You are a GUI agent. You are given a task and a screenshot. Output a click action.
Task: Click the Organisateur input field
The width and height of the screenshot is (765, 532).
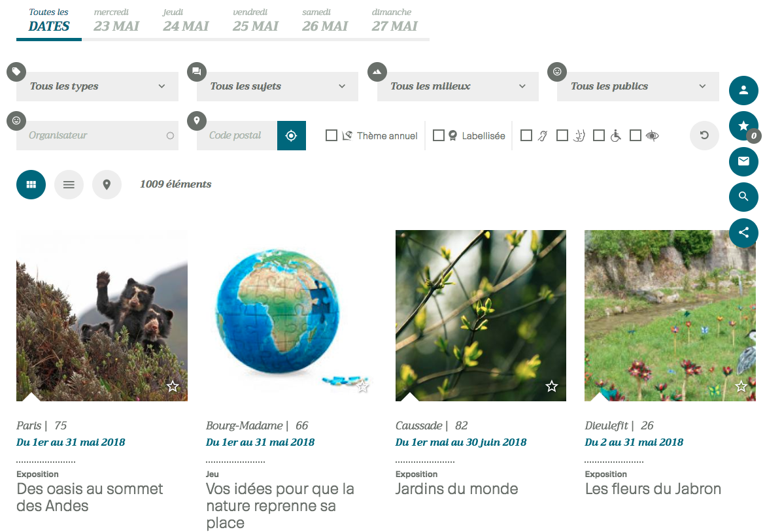(97, 135)
